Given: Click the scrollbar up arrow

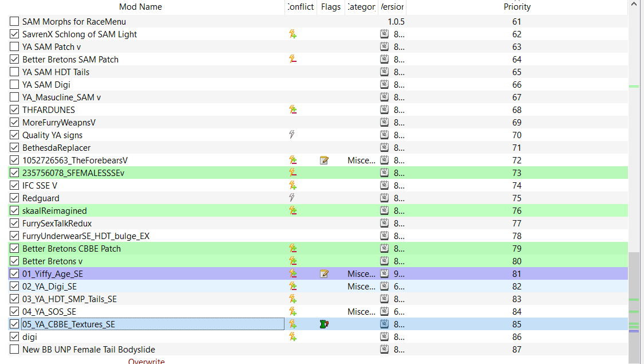Looking at the screenshot, I should (x=634, y=4).
